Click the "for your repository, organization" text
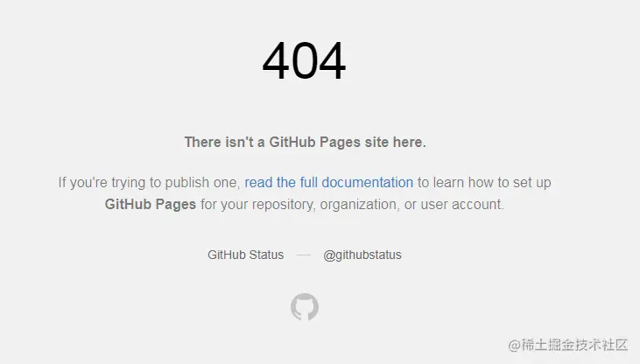This screenshot has height=364, width=640. (x=299, y=204)
